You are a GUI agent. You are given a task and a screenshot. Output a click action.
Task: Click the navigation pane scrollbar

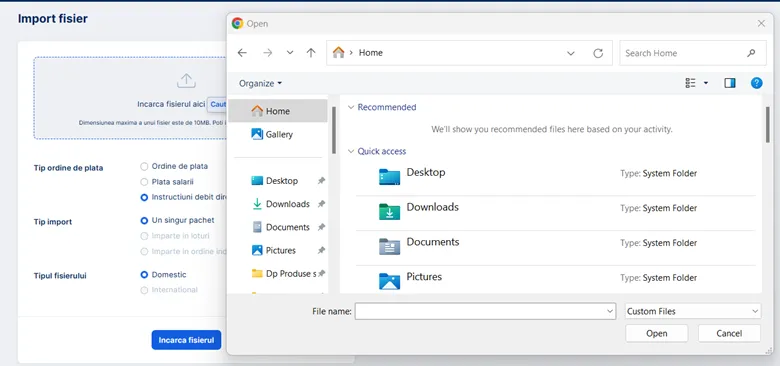(333, 130)
